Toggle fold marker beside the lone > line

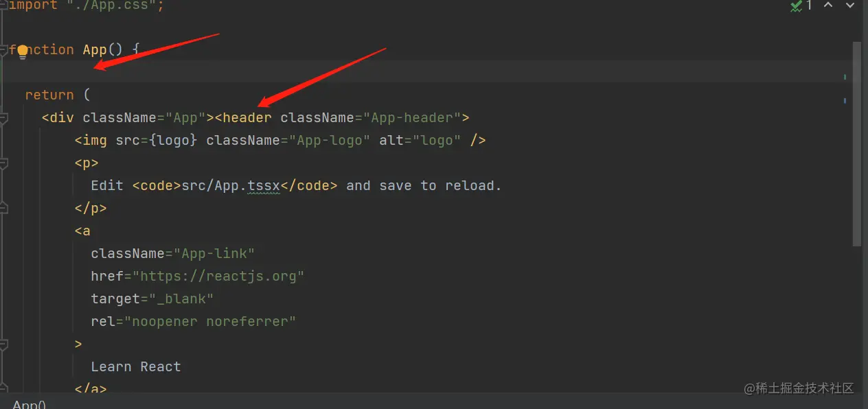coord(3,344)
